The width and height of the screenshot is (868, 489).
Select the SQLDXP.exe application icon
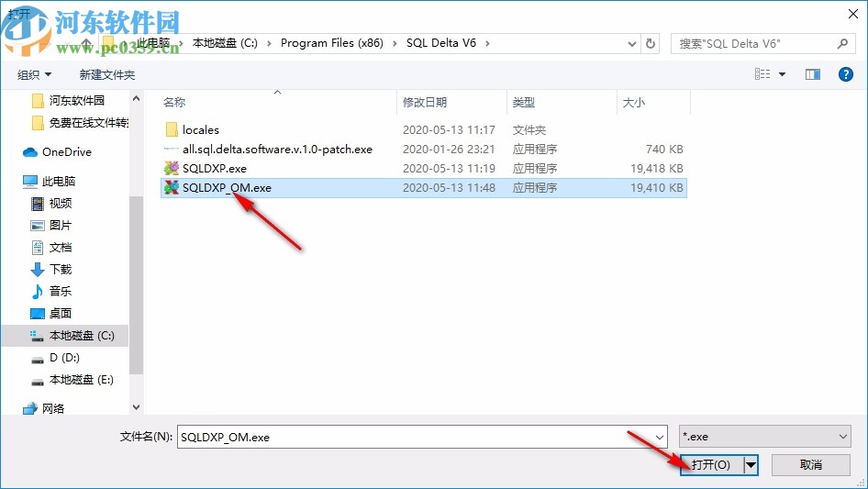point(172,168)
